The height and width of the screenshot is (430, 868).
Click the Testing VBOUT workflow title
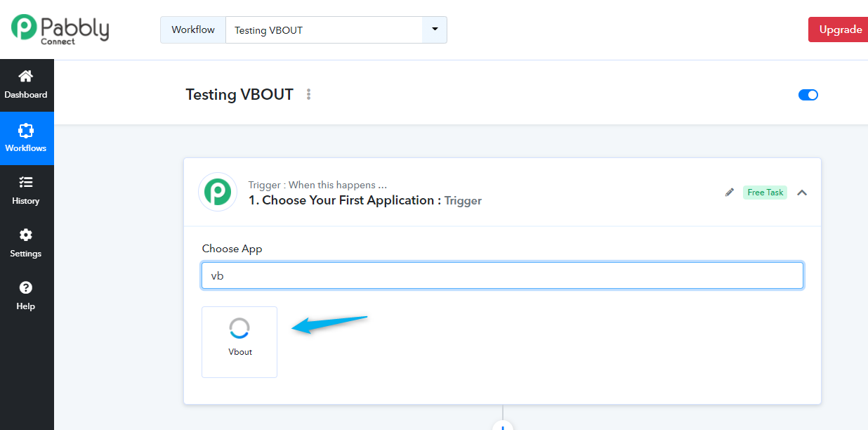pos(239,94)
